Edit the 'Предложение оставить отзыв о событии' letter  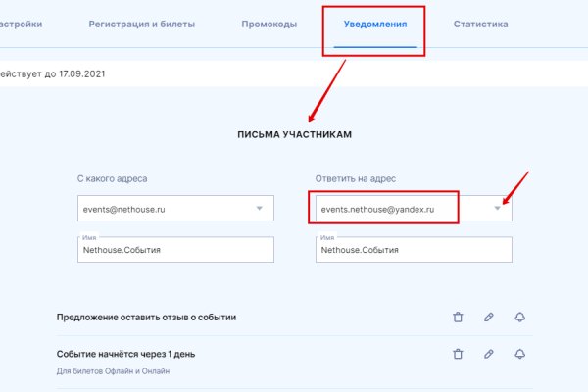(488, 317)
